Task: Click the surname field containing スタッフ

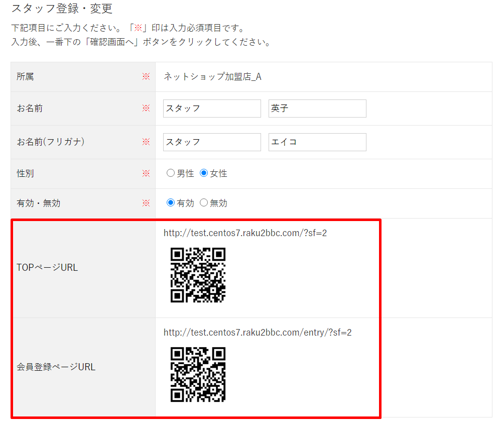Action: click(x=212, y=109)
